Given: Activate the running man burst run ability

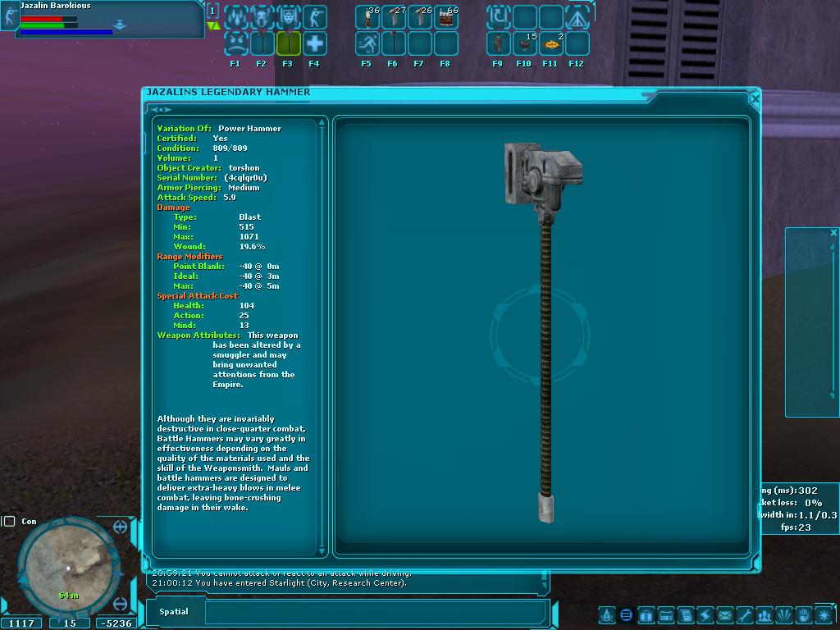Looking at the screenshot, I should 367,43.
